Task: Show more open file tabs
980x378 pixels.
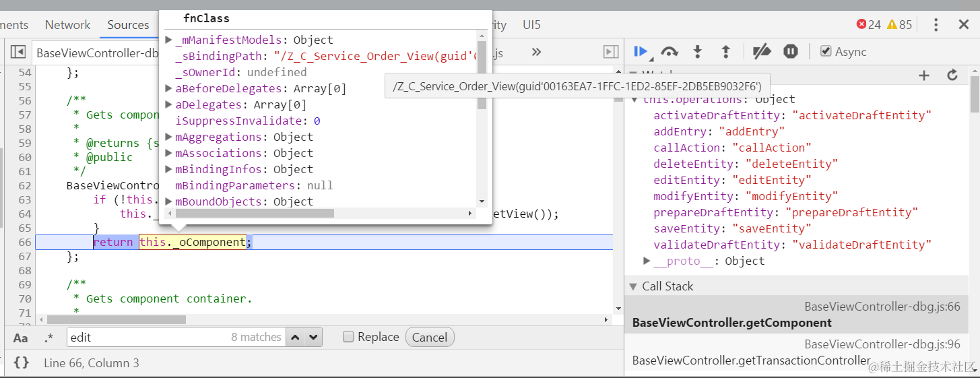Action: point(536,52)
